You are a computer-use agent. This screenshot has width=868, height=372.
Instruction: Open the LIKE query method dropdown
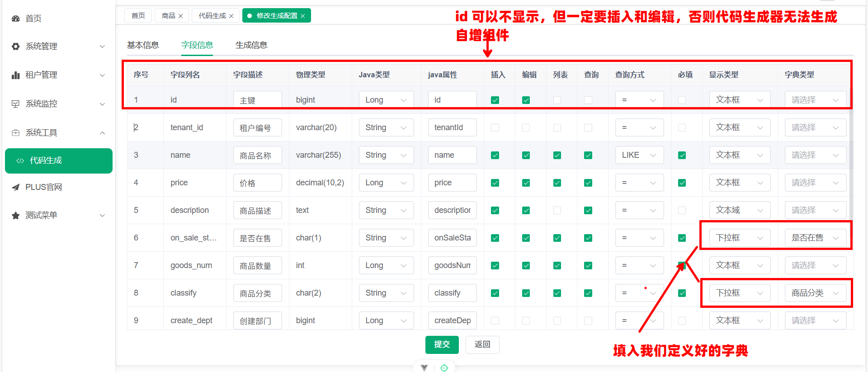point(639,155)
